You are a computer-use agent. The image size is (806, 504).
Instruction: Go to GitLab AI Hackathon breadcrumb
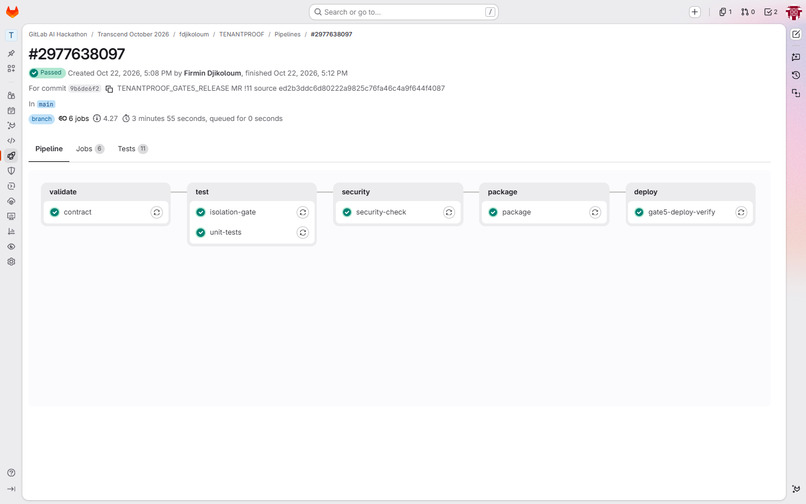pos(58,34)
